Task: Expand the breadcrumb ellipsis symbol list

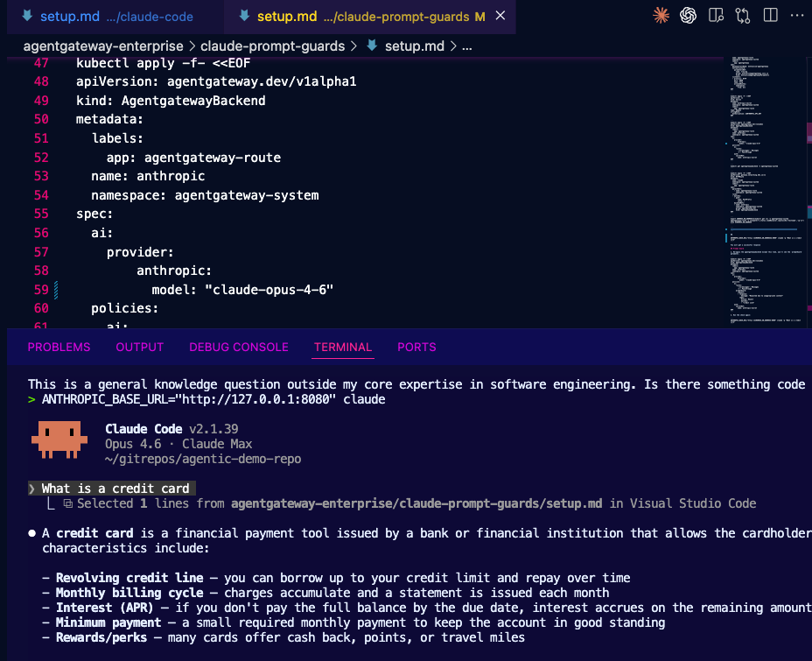Action: click(466, 46)
